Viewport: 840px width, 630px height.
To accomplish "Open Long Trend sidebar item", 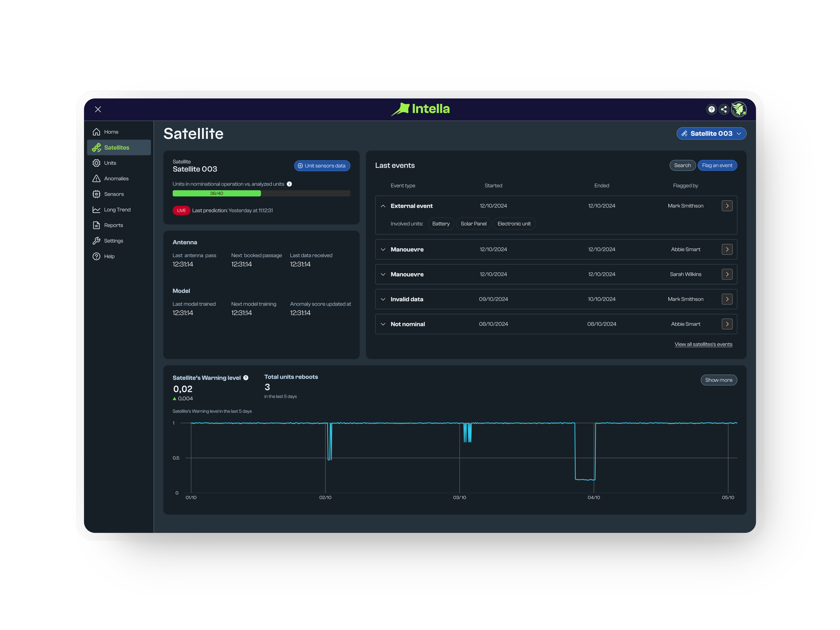I will pos(117,210).
